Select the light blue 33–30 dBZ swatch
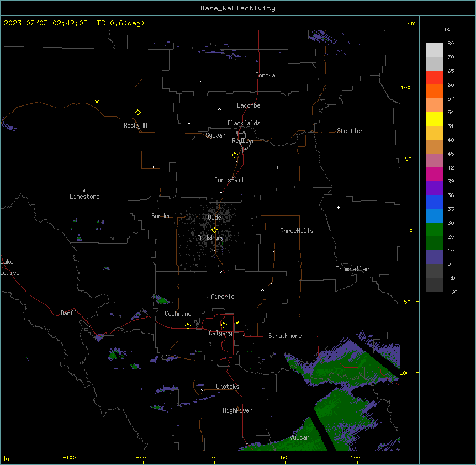 [x=434, y=215]
